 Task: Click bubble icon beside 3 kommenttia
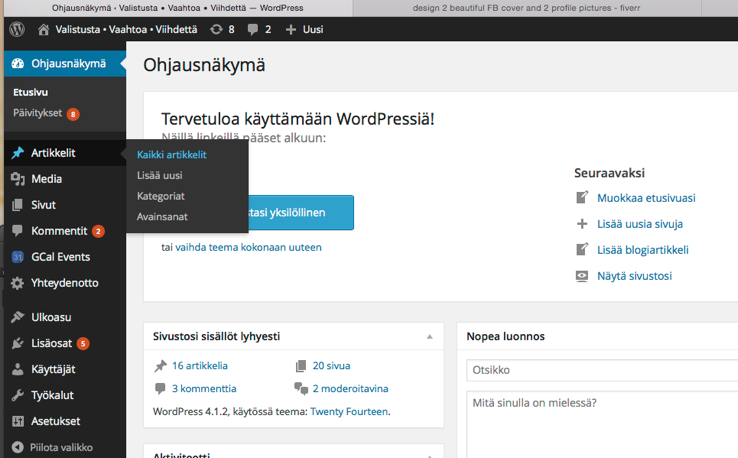click(x=160, y=388)
